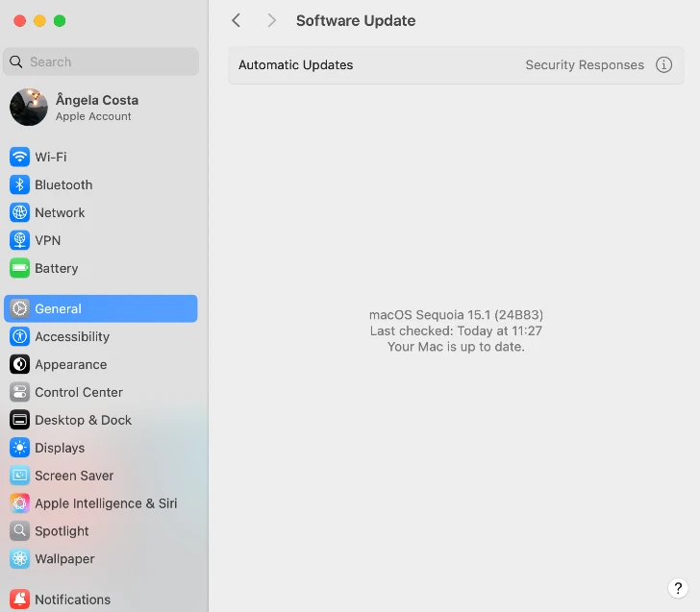Select Accessibility label in sidebar
Viewport: 700px width, 612px height.
click(x=72, y=336)
